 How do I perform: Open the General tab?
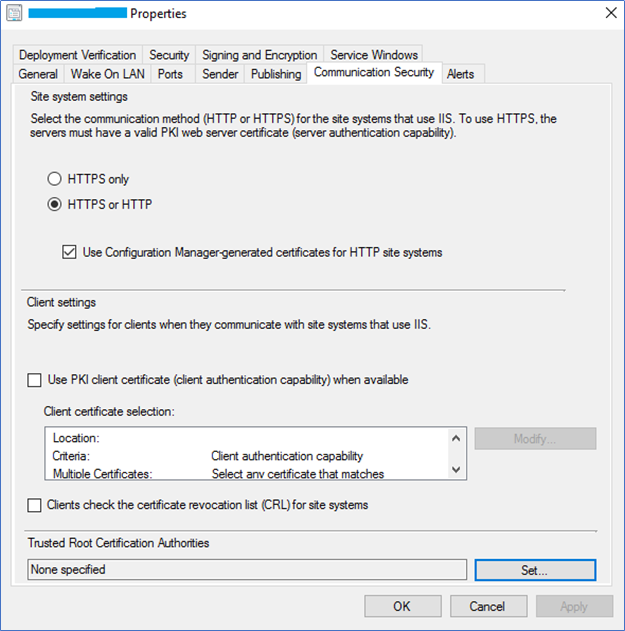point(38,74)
